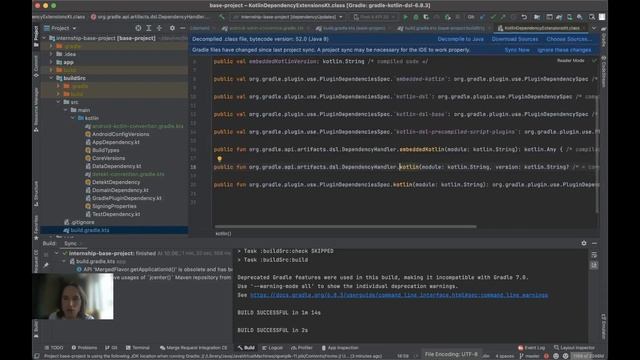This screenshot has height=360, width=640.
Task: Collapse all in Project panel
Action: [159, 28]
